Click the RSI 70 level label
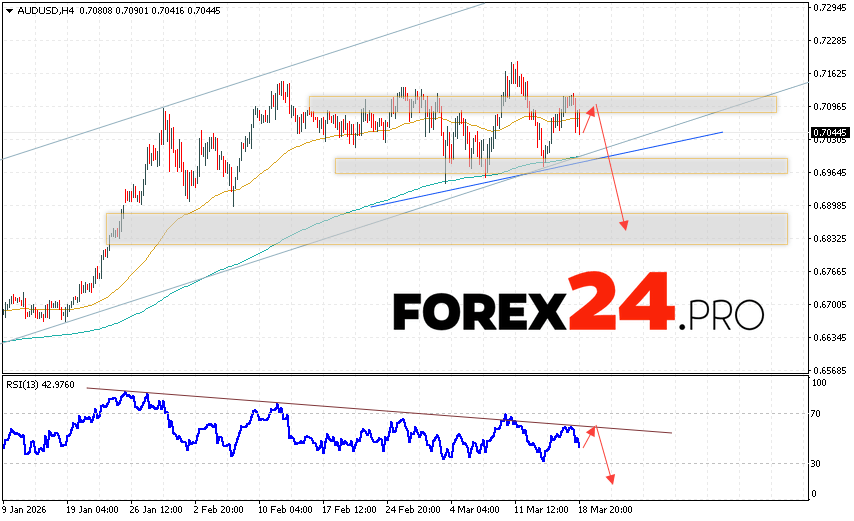This screenshot has width=854, height=521. tap(816, 412)
